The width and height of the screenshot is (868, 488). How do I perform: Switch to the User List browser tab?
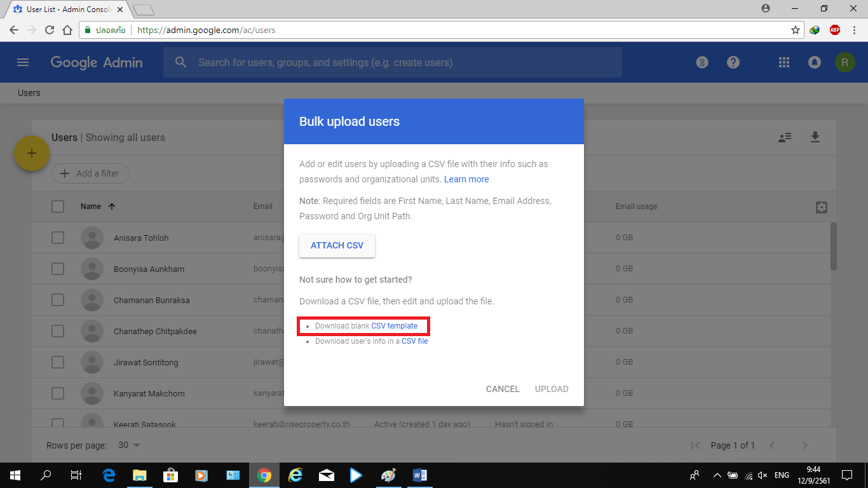pos(67,10)
